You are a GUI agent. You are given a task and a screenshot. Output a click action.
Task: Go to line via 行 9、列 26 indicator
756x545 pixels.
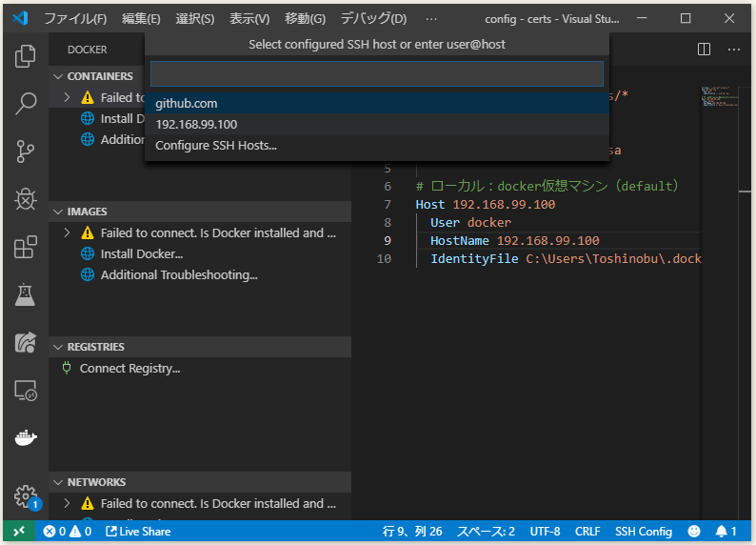[x=412, y=532]
